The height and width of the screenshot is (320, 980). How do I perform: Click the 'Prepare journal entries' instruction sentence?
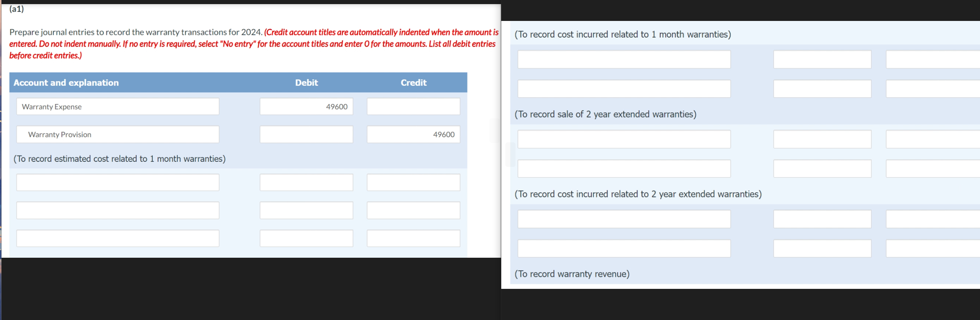[x=136, y=32]
